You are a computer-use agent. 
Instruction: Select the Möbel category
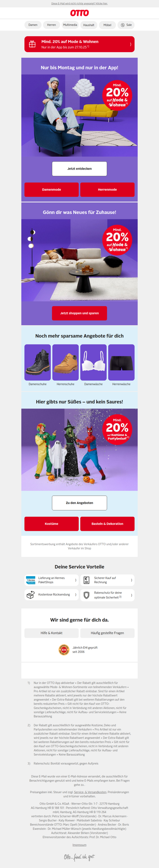point(107,25)
